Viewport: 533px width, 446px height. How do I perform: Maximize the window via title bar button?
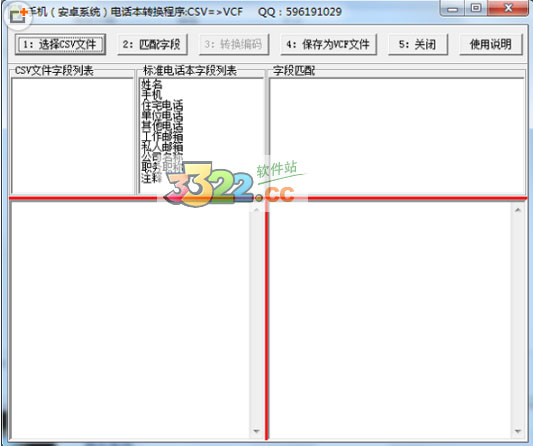pos(476,7)
